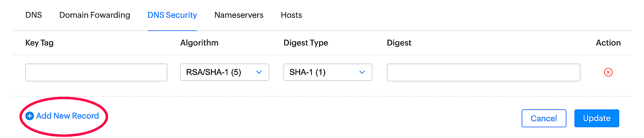Image resolution: width=644 pixels, height=138 pixels.
Task: Click the Key Tag column header
Action: click(x=40, y=43)
